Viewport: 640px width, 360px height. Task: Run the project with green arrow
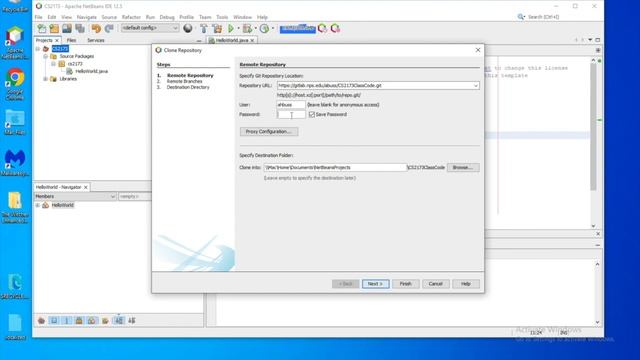tap(231, 28)
